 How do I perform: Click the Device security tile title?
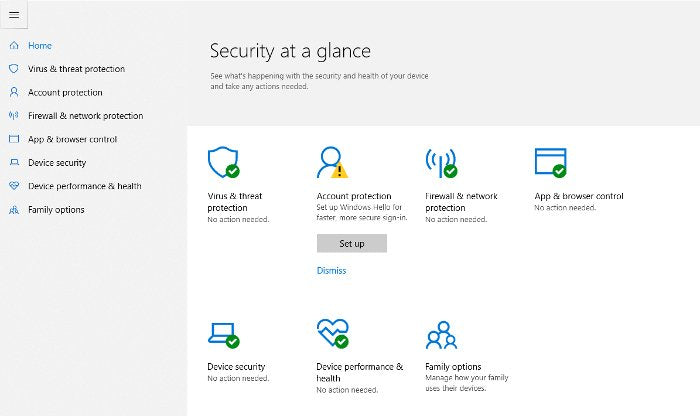tap(236, 367)
